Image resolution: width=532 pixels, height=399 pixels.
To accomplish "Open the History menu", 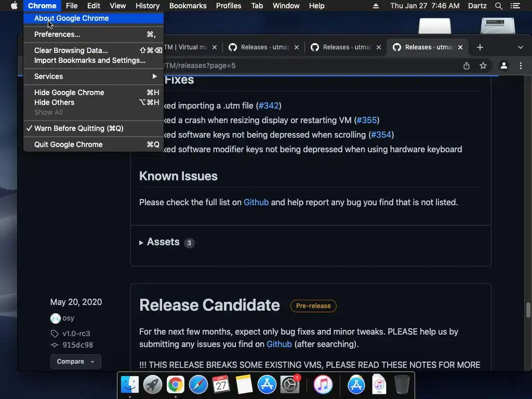I will tap(148, 6).
